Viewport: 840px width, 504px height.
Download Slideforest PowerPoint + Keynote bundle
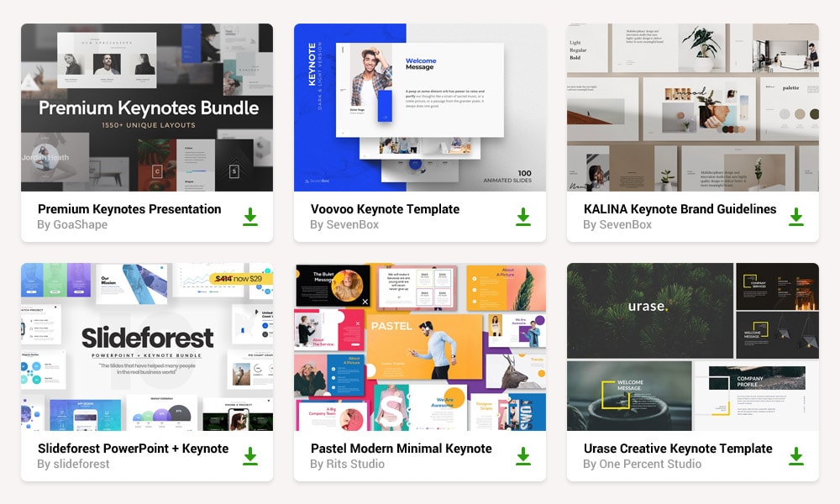click(x=250, y=456)
